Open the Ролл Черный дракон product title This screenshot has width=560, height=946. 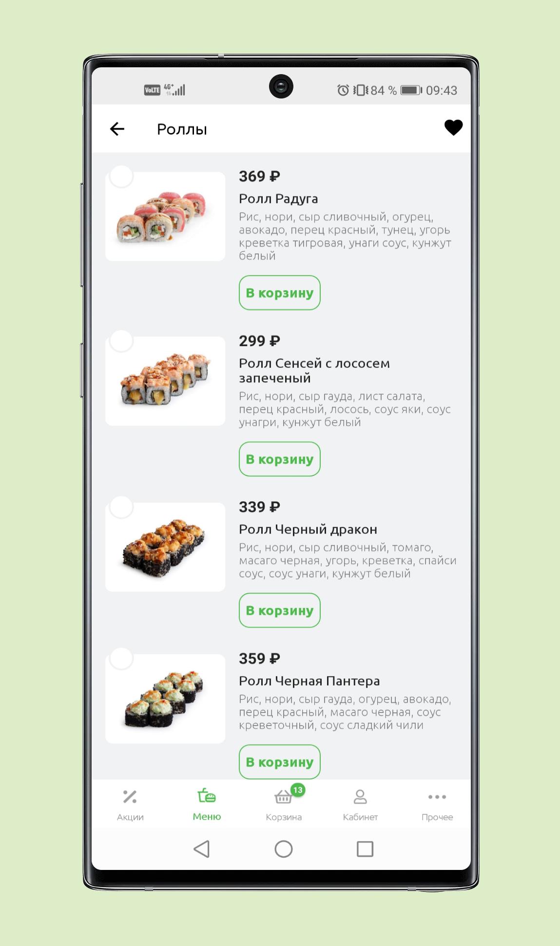[x=308, y=530]
